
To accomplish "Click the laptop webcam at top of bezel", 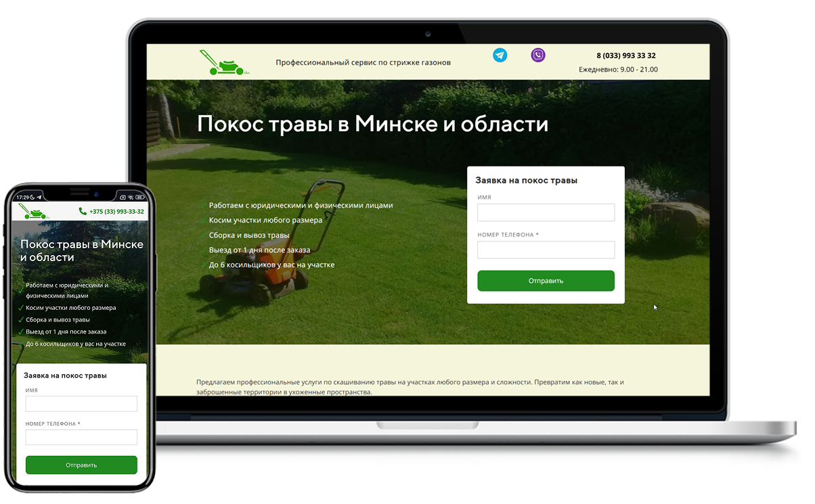I will click(428, 33).
